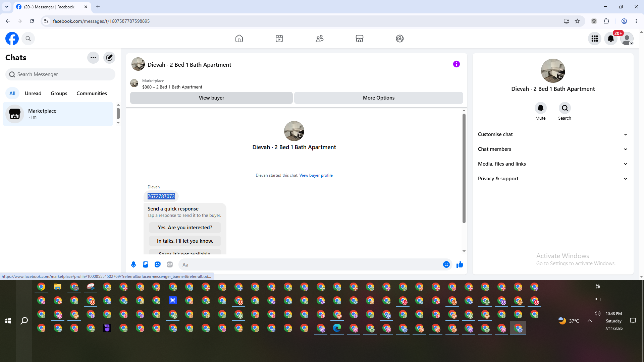This screenshot has height=362, width=644.
Task: Open a new browser tab
Action: [98, 7]
